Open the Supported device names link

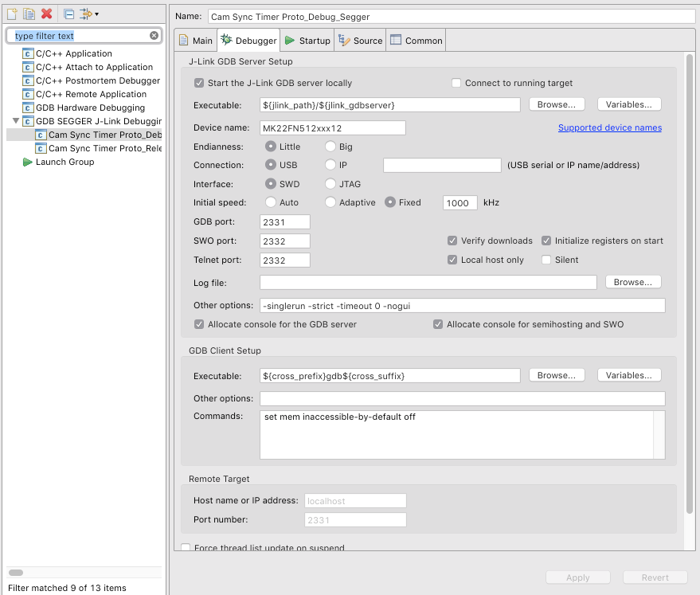point(610,127)
